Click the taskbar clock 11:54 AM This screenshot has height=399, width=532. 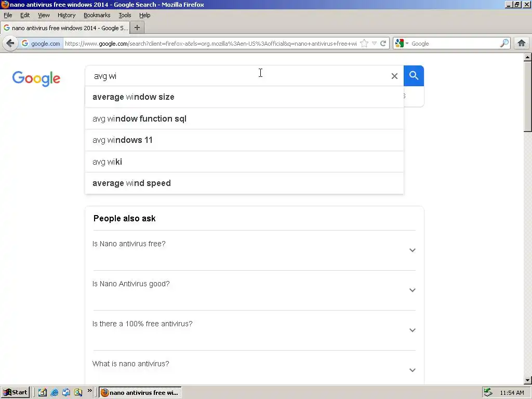[x=512, y=393]
